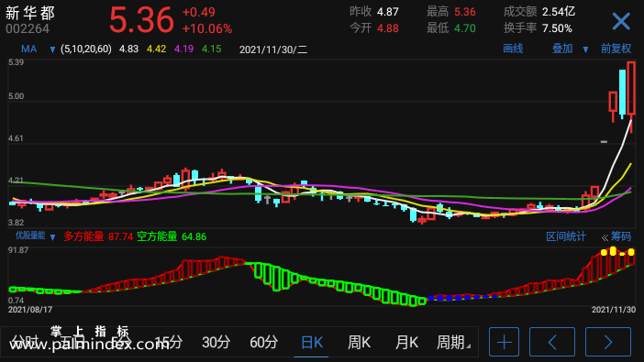Image resolution: width=644 pixels, height=362 pixels.
Task: Select the 60分 chart tab
Action: 263,342
